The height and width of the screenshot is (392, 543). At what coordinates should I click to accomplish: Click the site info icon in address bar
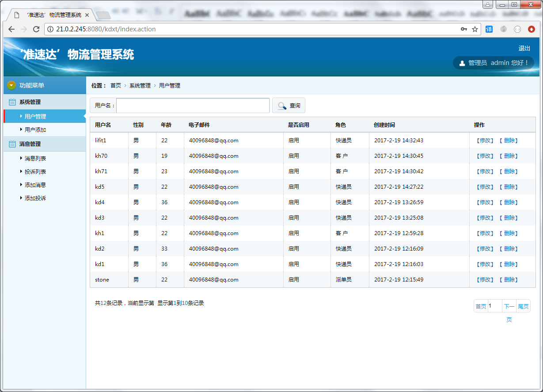pos(50,29)
